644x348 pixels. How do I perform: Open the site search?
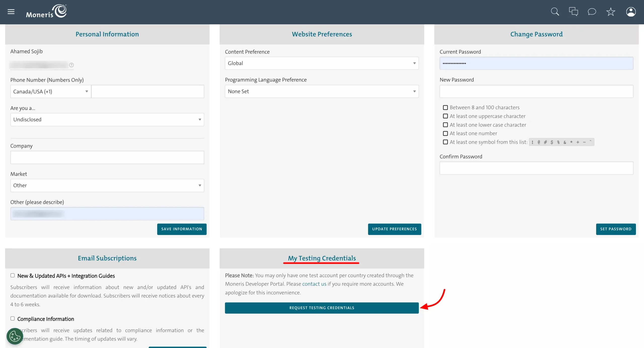click(555, 12)
